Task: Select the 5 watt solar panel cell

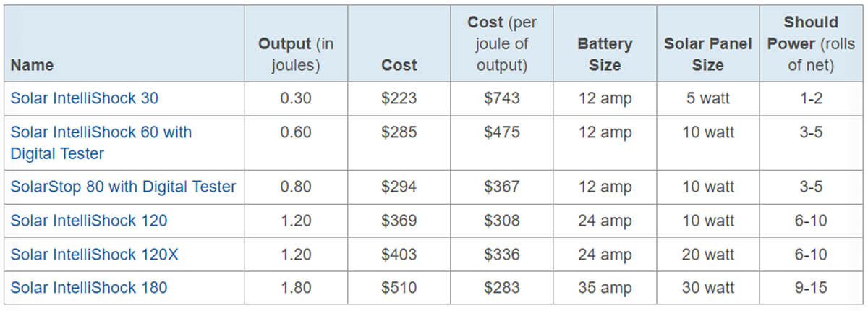Action: (x=707, y=98)
